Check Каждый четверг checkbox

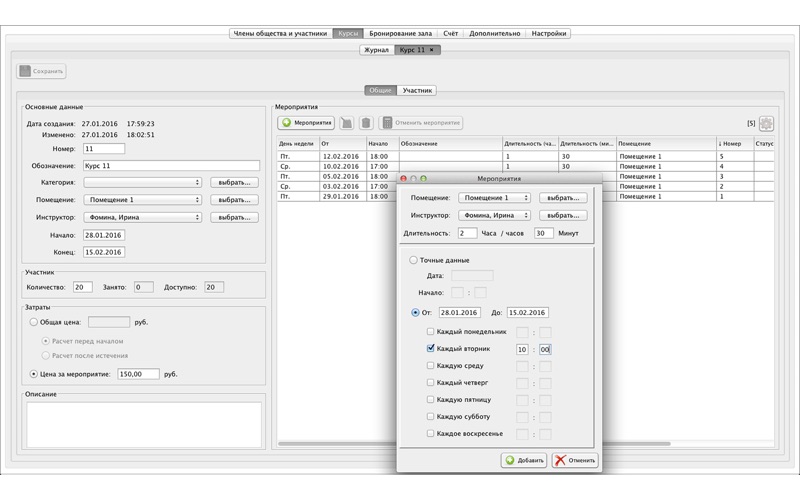coord(430,382)
